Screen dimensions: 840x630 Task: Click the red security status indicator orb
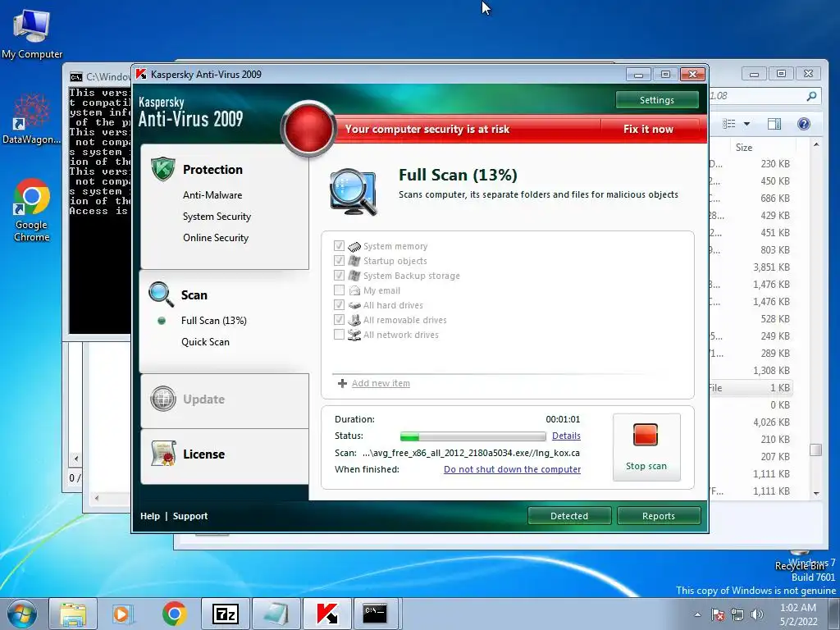point(308,129)
